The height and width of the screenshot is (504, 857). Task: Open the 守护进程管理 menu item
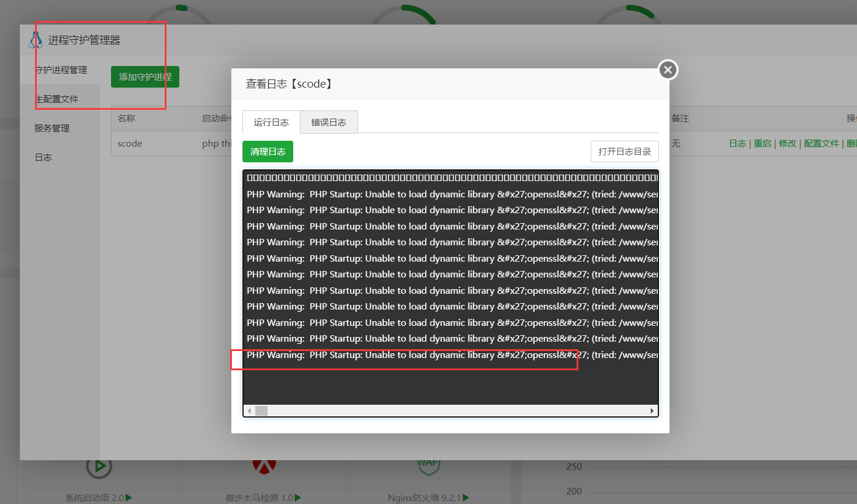point(60,69)
